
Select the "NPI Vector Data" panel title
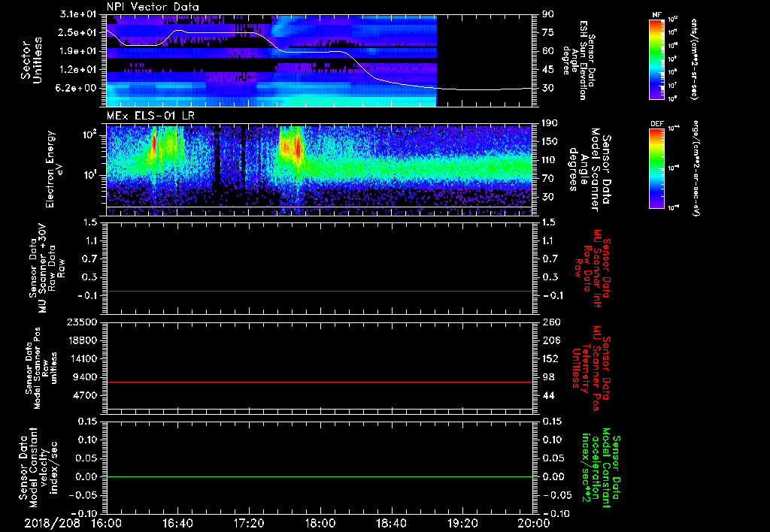click(x=153, y=7)
